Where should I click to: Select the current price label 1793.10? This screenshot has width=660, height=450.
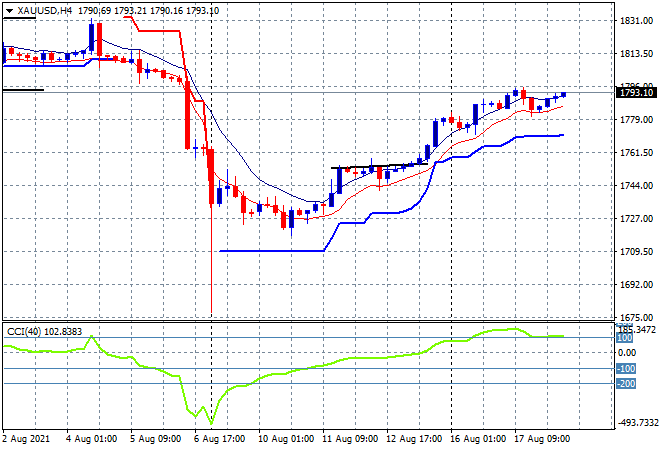(636, 93)
